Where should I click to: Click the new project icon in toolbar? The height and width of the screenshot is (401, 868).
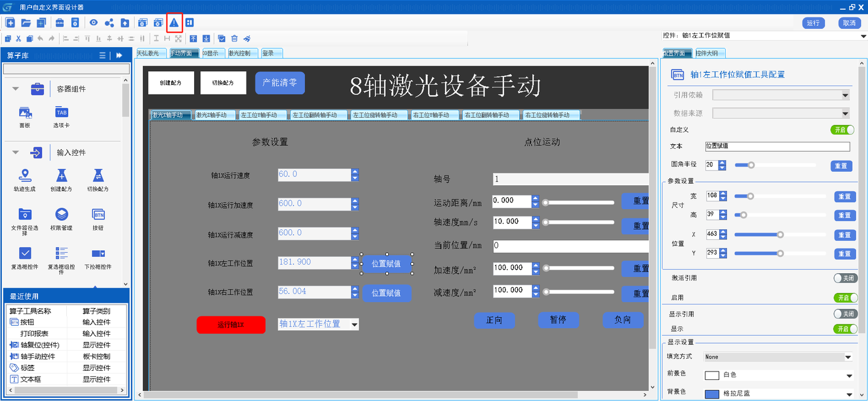pyautogui.click(x=10, y=23)
